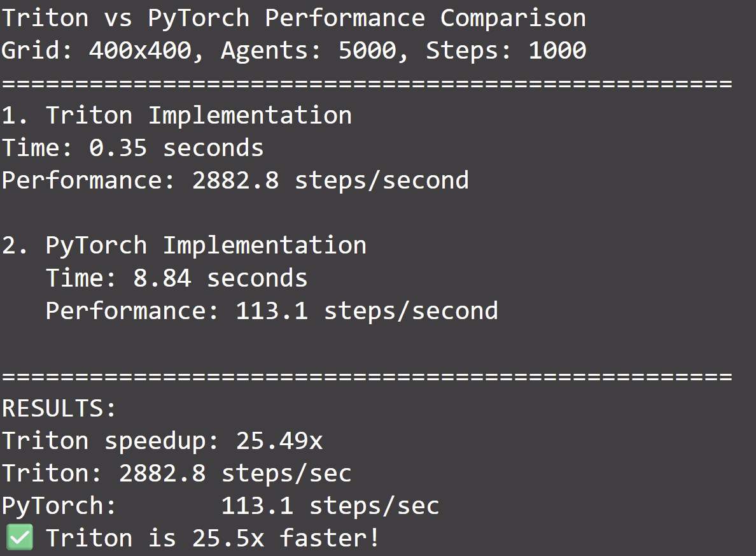Click the bottom equals-sign separator line
Image resolution: width=756 pixels, height=556 pixels.
tap(367, 376)
